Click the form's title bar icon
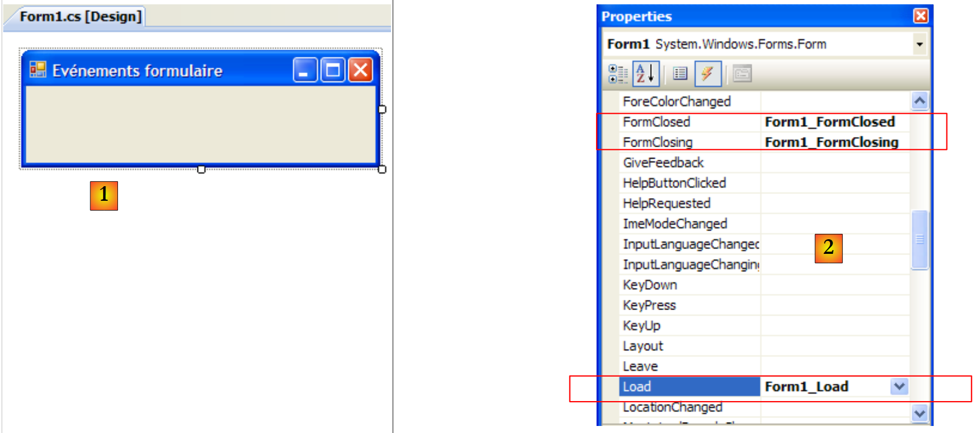The height and width of the screenshot is (433, 980). pyautogui.click(x=38, y=70)
